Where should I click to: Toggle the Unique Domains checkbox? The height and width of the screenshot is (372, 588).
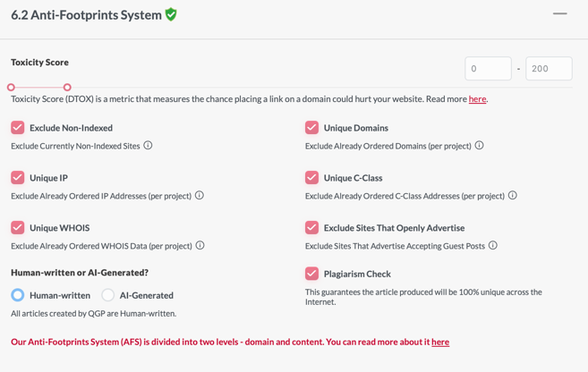click(x=311, y=127)
